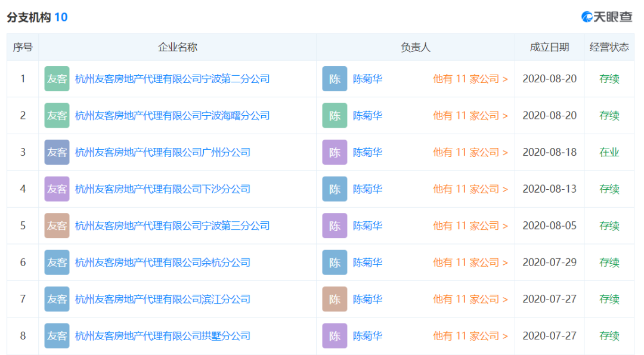Click the brown 陈 avatar in row 7
The image size is (644, 355).
point(335,299)
